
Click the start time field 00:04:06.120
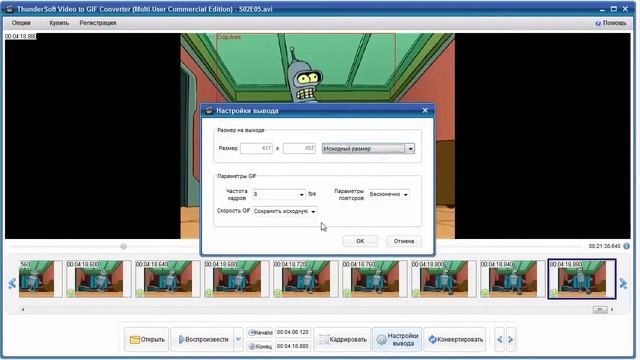pyautogui.click(x=293, y=332)
